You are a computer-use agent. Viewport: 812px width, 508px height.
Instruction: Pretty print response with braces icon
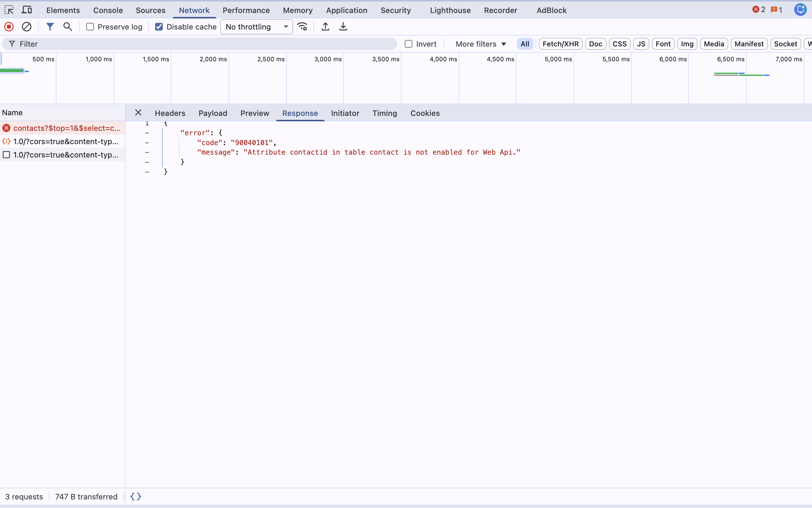(136, 497)
